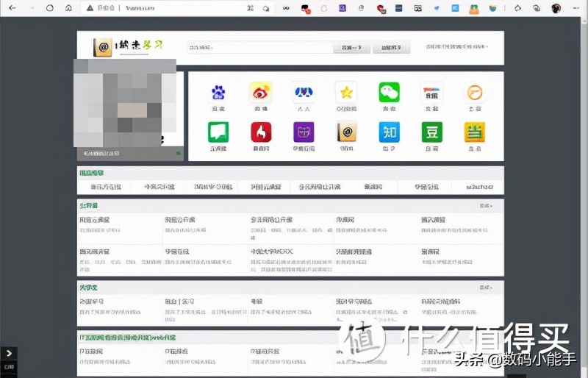Image resolution: width=588 pixels, height=378 pixels.
Task: Open the Sina Weibo eye-logo shortcut
Action: [x=261, y=93]
